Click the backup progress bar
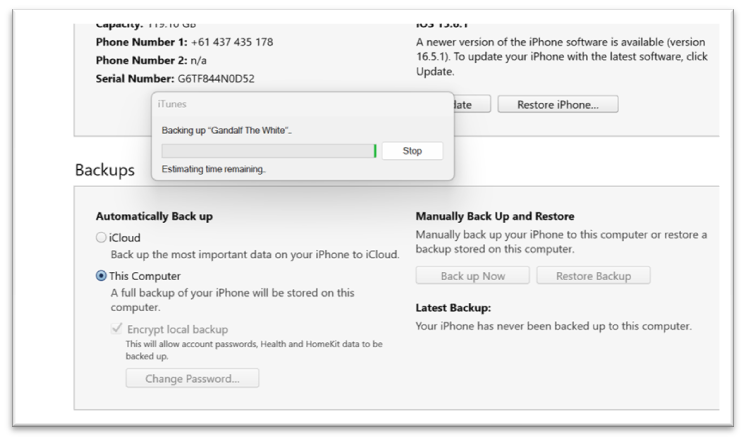746x442 pixels. [269, 151]
